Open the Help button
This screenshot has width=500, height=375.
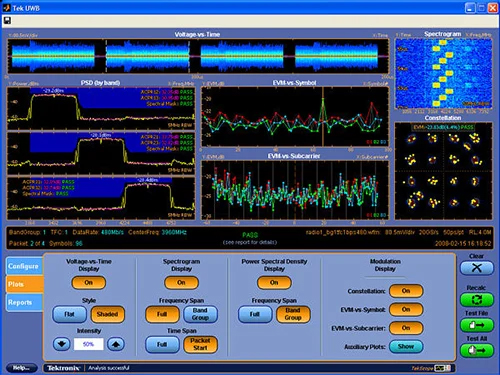[x=21, y=368]
